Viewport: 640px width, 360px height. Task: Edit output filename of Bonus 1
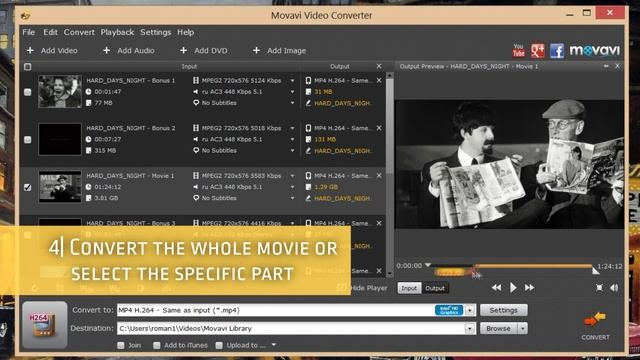(308, 103)
